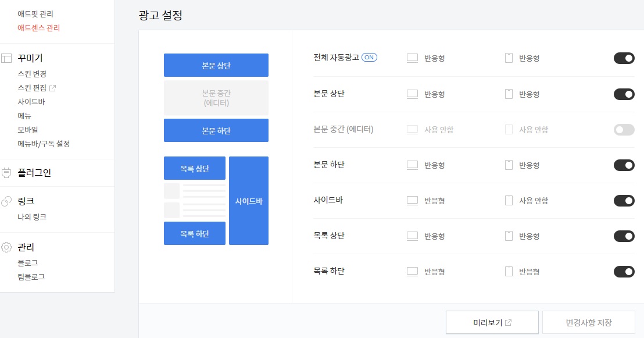
Task: Open 애드센스 관리 in the sidebar menu
Action: point(38,28)
